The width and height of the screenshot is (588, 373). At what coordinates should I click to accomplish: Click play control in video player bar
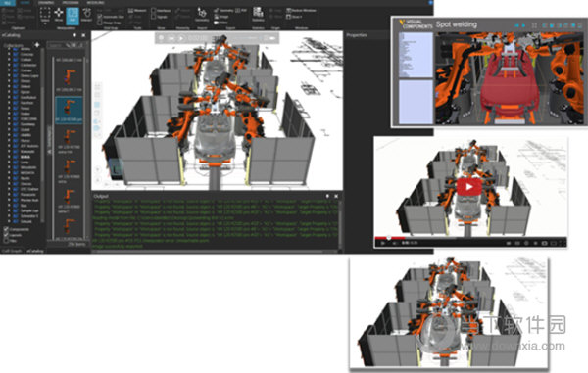pos(382,243)
